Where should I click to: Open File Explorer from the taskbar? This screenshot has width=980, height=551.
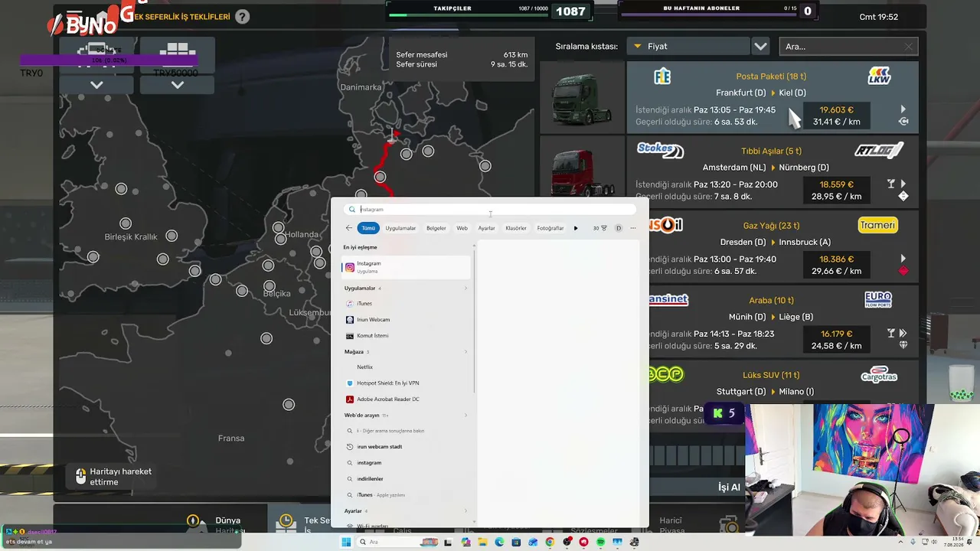[482, 543]
